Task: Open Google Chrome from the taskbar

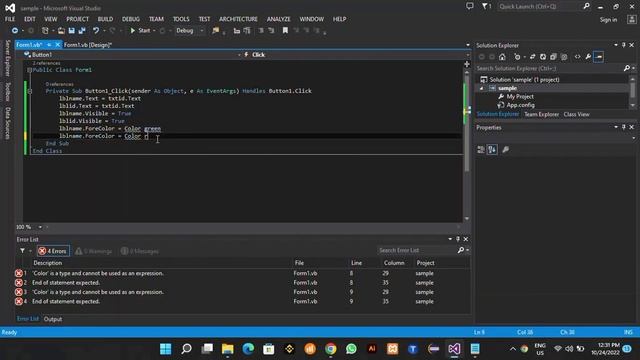Action: tap(331, 349)
